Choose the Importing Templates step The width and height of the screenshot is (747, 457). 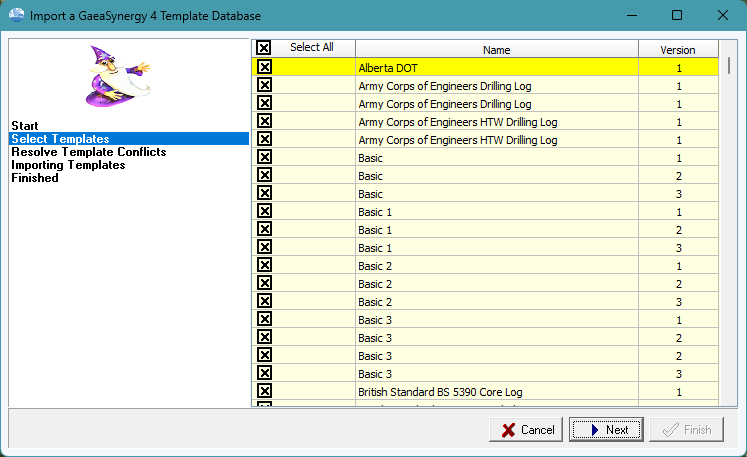pos(68,165)
